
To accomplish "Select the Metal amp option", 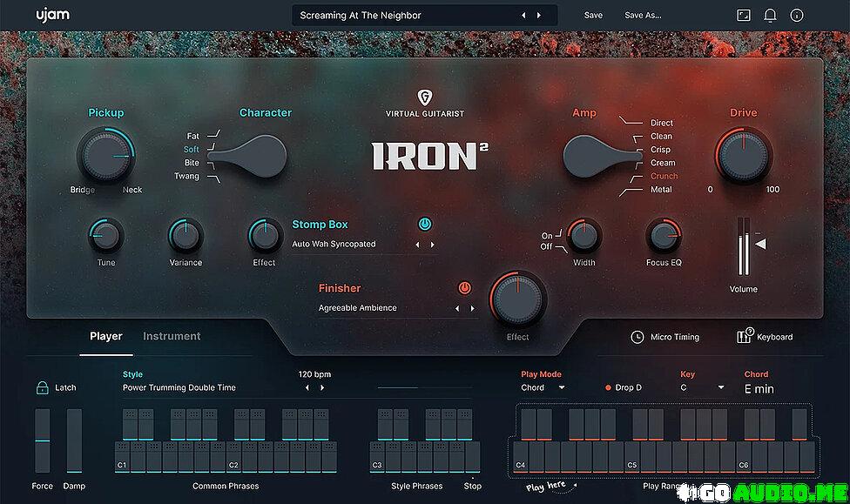I will click(661, 189).
